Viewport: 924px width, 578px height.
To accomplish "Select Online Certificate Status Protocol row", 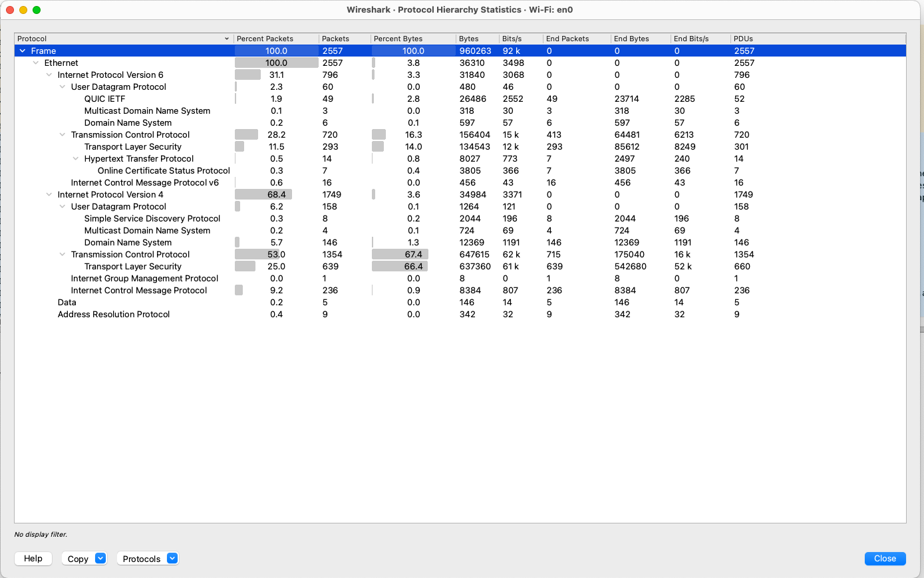I will point(460,171).
